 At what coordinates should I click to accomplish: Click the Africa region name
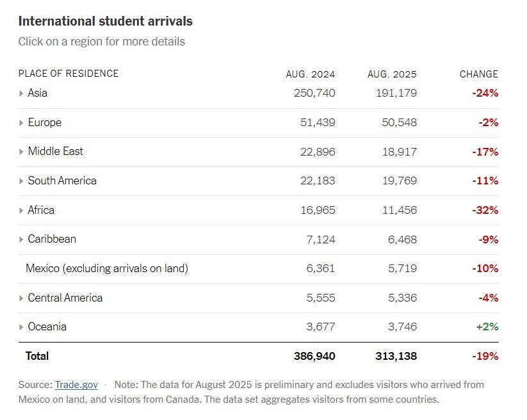point(41,210)
